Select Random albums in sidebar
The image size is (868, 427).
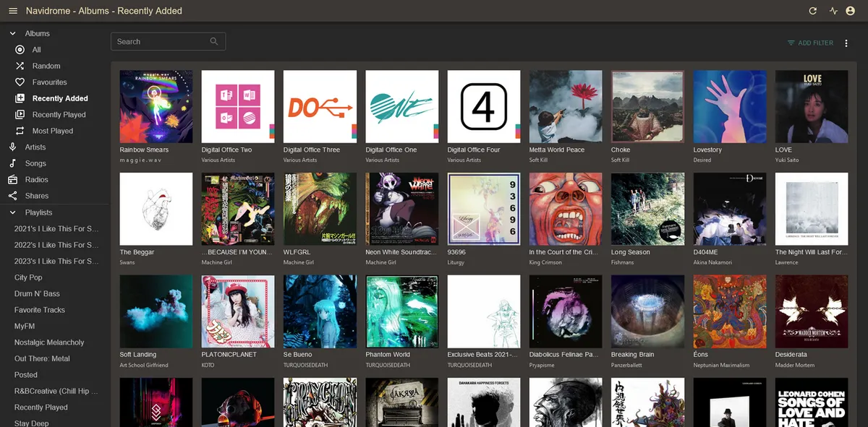pyautogui.click(x=46, y=66)
